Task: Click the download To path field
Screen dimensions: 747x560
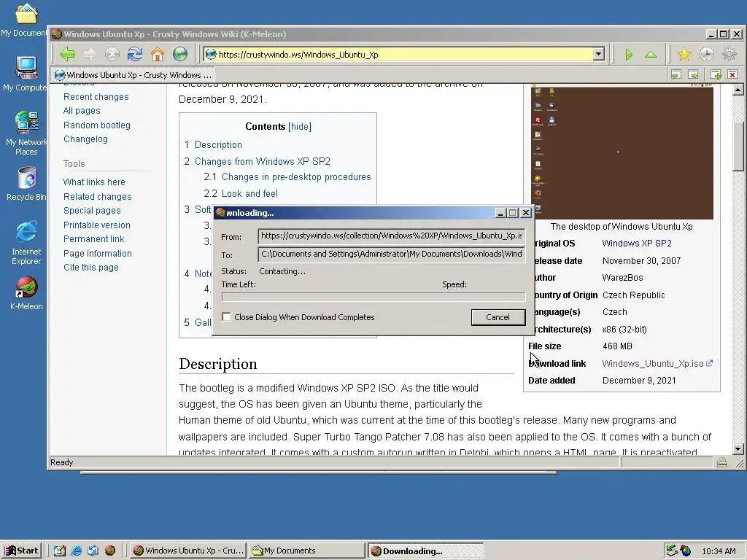Action: pyautogui.click(x=391, y=254)
